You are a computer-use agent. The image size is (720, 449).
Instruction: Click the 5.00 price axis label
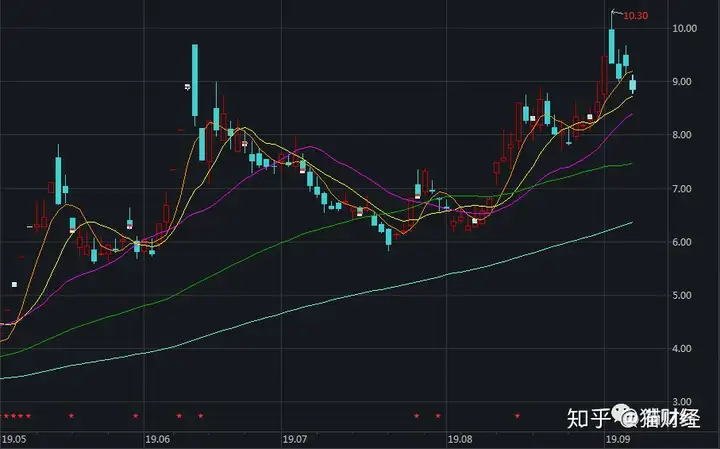coord(682,295)
